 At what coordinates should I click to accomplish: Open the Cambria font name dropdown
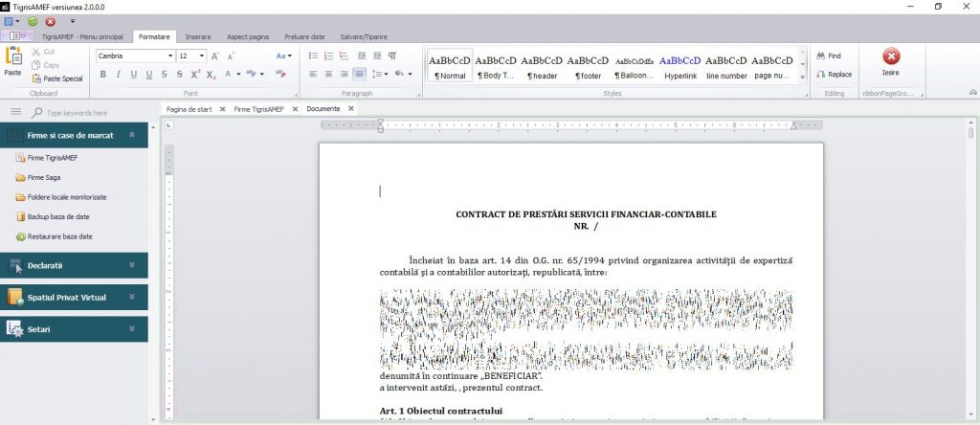pos(170,56)
